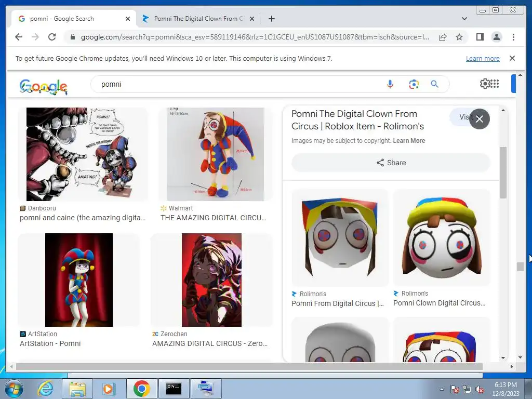The width and height of the screenshot is (532, 399).
Task: Click the preview panel scroll-up arrow
Action: (503, 110)
